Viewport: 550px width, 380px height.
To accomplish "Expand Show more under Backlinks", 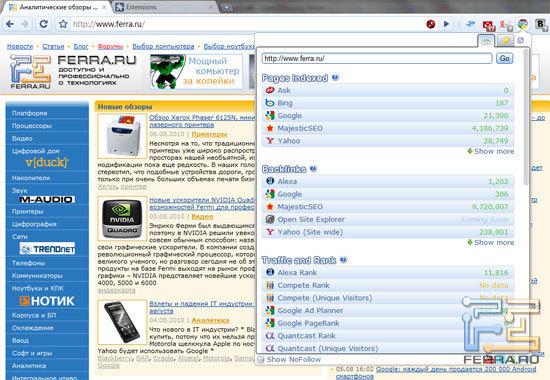I will pos(491,242).
